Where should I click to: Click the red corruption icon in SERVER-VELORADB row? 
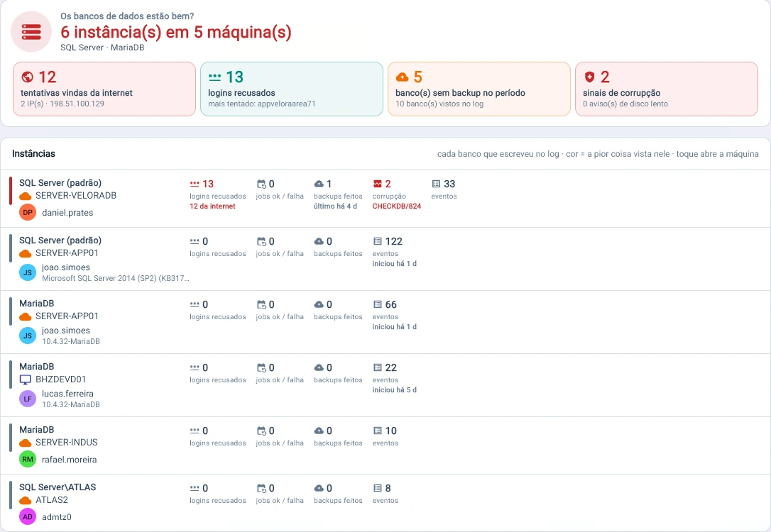[377, 184]
